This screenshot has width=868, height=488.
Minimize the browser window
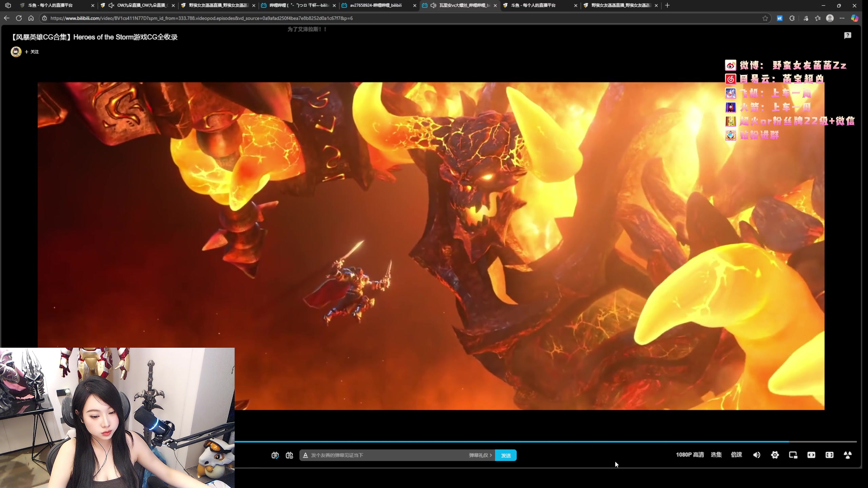[823, 5]
